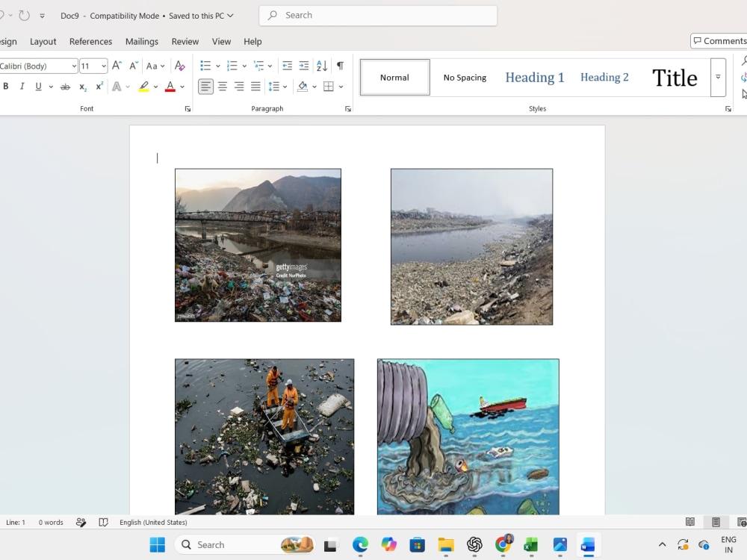This screenshot has width=747, height=560.
Task: Open Customize Quick Access Toolbar arrow
Action: [x=42, y=16]
